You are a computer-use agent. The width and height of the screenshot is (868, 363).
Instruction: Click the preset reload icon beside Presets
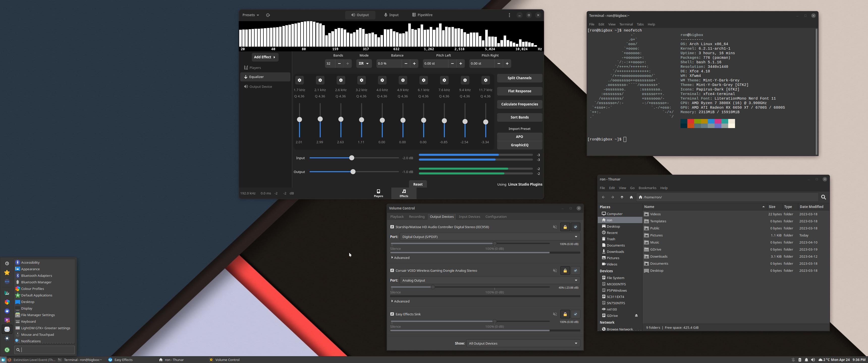point(268,15)
